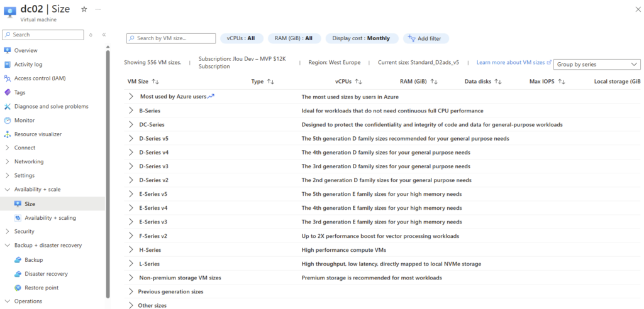Click the Activity log icon
The height and width of the screenshot is (309, 644).
(x=7, y=65)
